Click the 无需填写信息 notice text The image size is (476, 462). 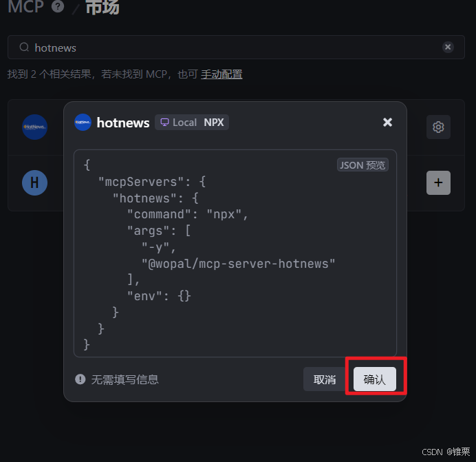point(125,379)
